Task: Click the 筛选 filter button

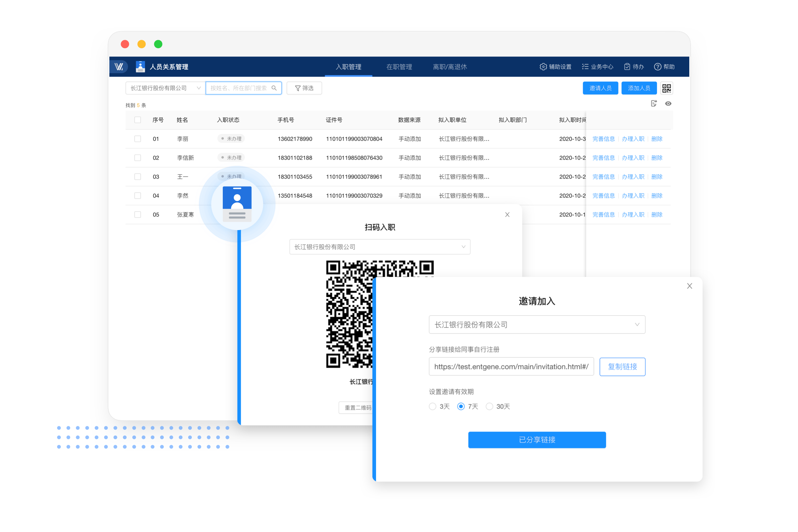Action: coord(304,88)
